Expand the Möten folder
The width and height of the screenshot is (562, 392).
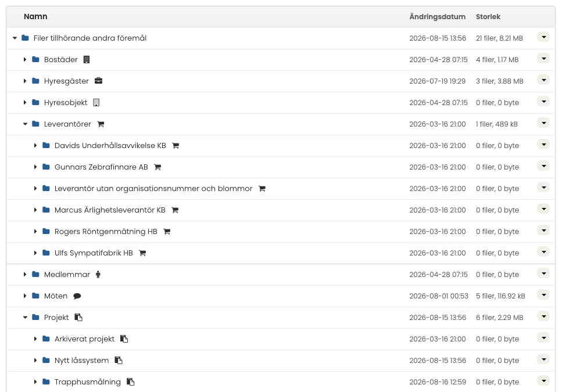[25, 296]
